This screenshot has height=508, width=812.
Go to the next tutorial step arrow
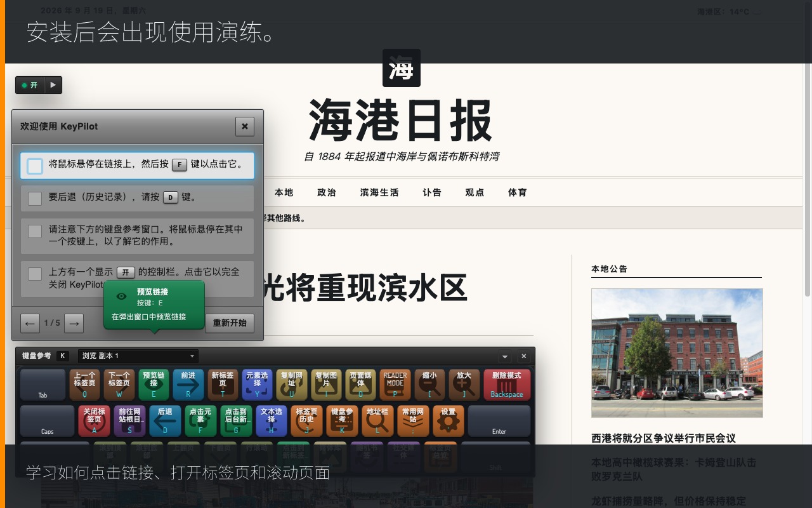point(74,323)
